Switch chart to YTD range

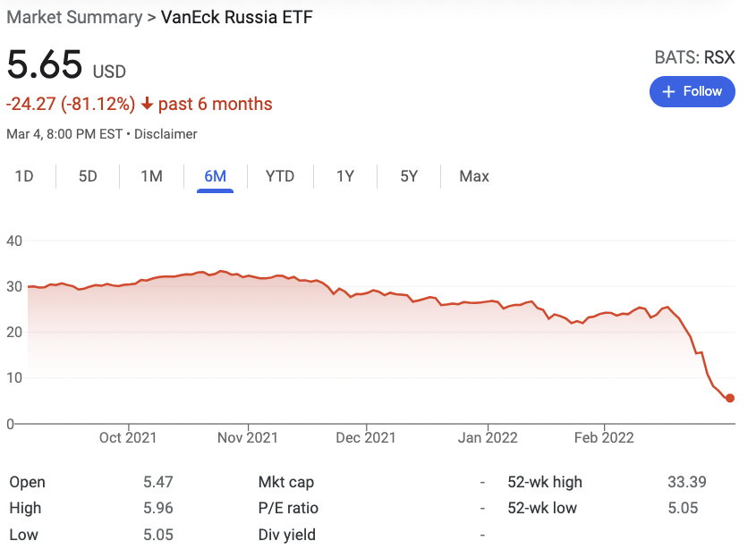pyautogui.click(x=280, y=176)
